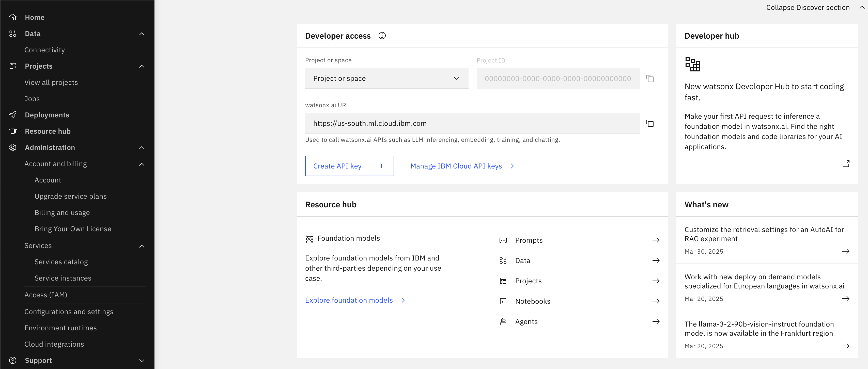Image resolution: width=868 pixels, height=369 pixels.
Task: Collapse Discover section chevron
Action: pyautogui.click(x=862, y=7)
